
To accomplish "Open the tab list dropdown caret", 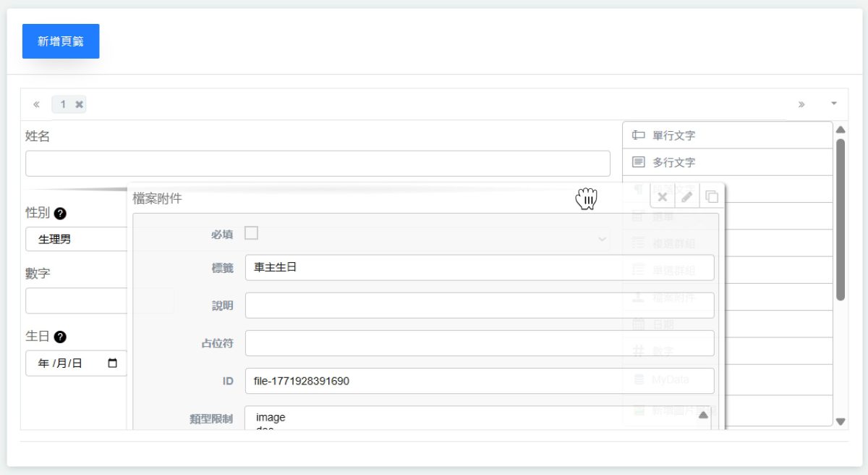I will [833, 104].
